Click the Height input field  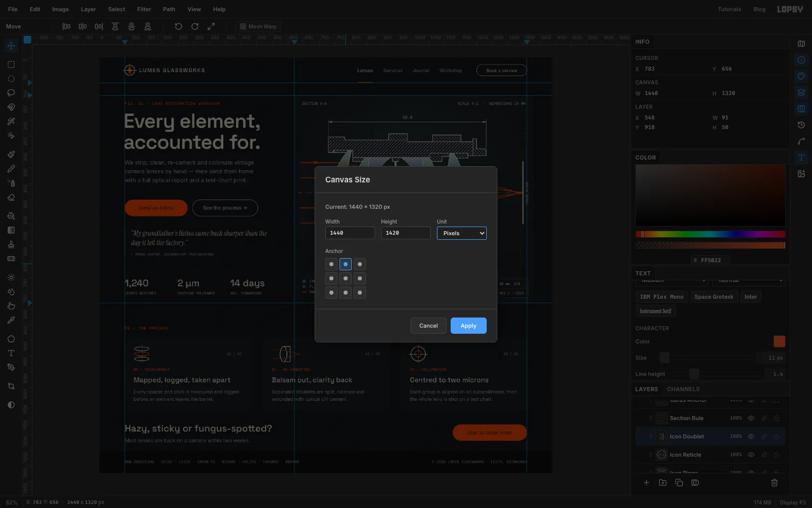tap(406, 233)
